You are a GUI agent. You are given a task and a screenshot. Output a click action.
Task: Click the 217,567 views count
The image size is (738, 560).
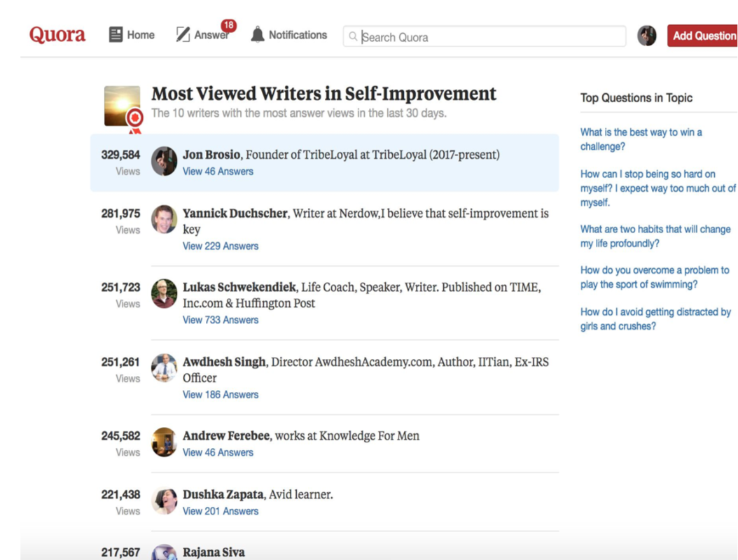[x=120, y=552]
